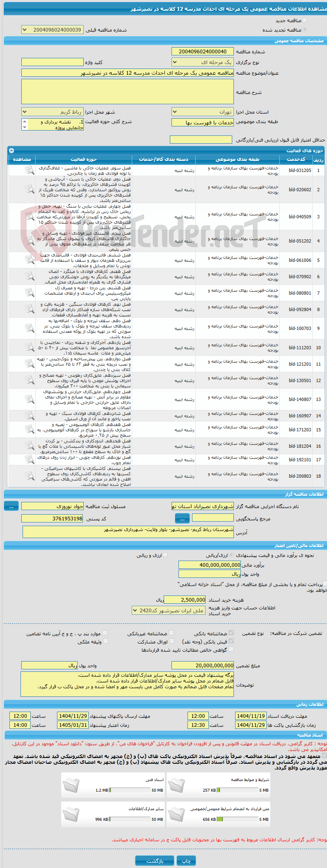Click ellipsis button beside مسئول ثبت مناقصه

(11, 506)
